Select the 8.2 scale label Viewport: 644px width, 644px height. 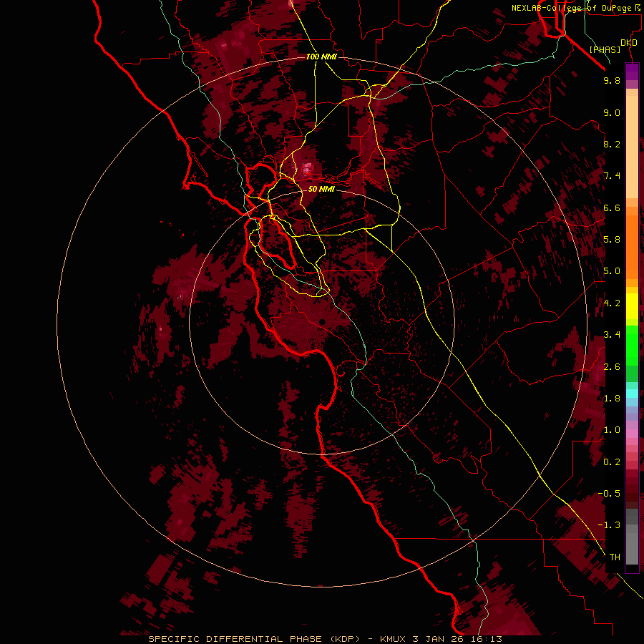(x=612, y=144)
